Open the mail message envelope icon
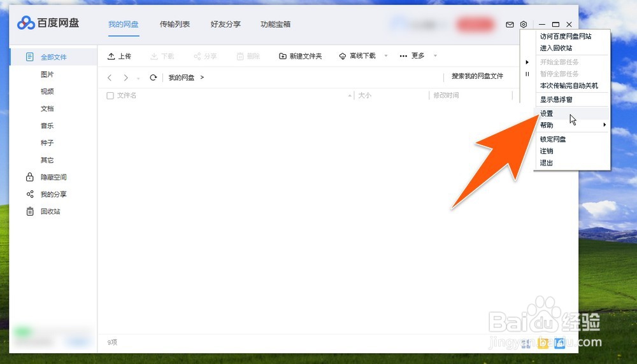Screen dimensions: 637x364 coord(510,24)
